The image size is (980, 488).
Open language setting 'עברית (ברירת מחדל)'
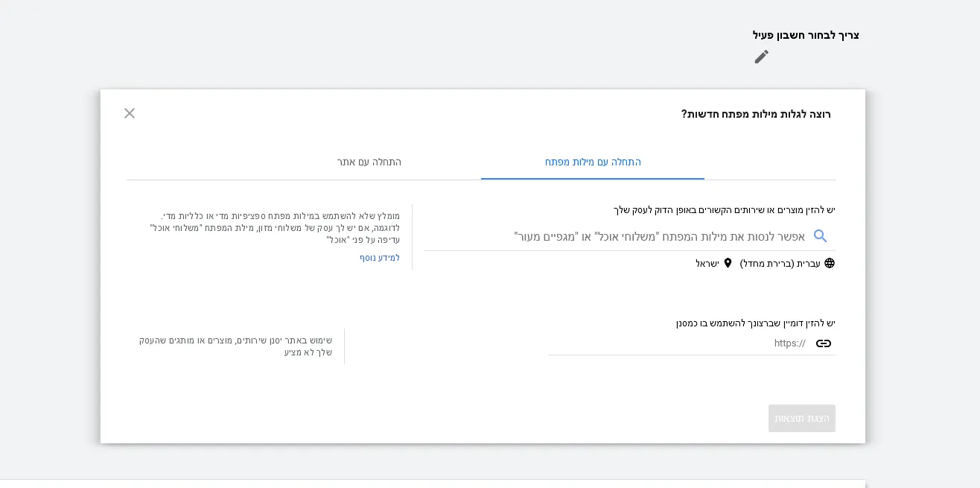click(780, 264)
